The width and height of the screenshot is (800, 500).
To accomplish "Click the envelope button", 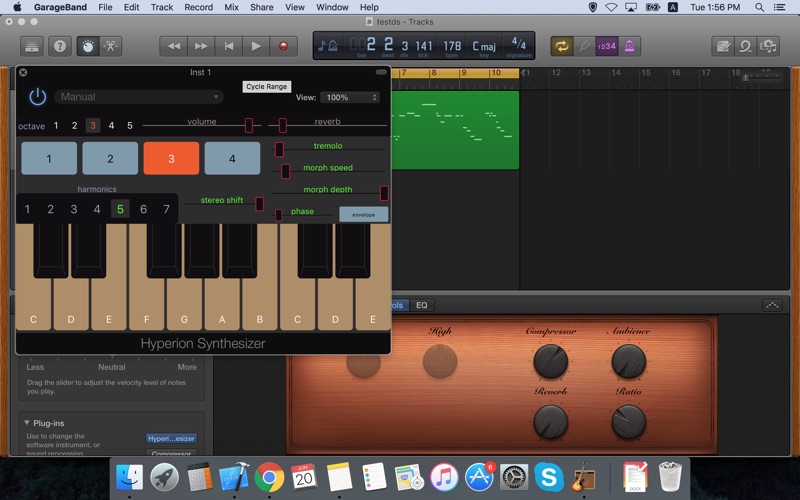I will click(x=364, y=215).
